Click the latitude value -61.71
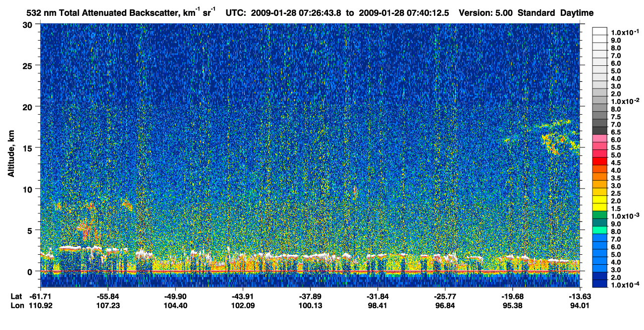Screen dimensions: 644x330 coord(41,296)
